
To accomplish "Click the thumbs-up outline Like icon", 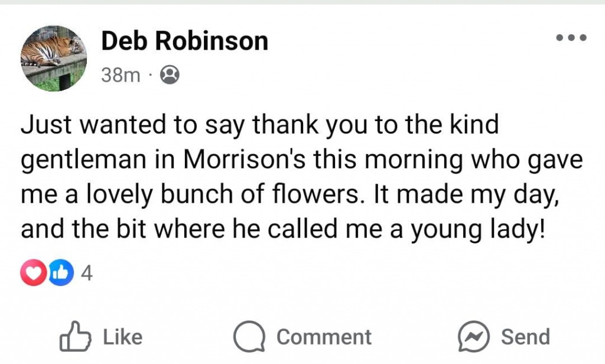I will click(x=75, y=337).
